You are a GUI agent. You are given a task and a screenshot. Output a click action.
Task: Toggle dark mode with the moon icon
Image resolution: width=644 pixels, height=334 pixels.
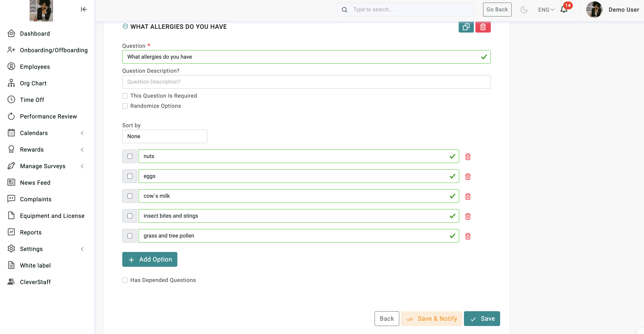pos(524,10)
